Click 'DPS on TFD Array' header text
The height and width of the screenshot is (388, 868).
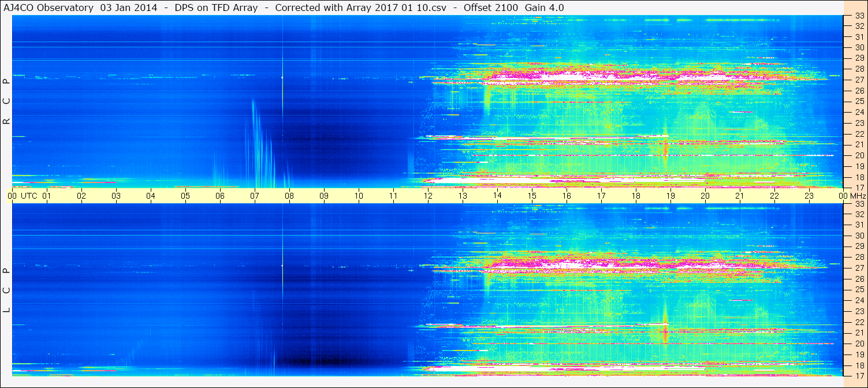[x=217, y=8]
